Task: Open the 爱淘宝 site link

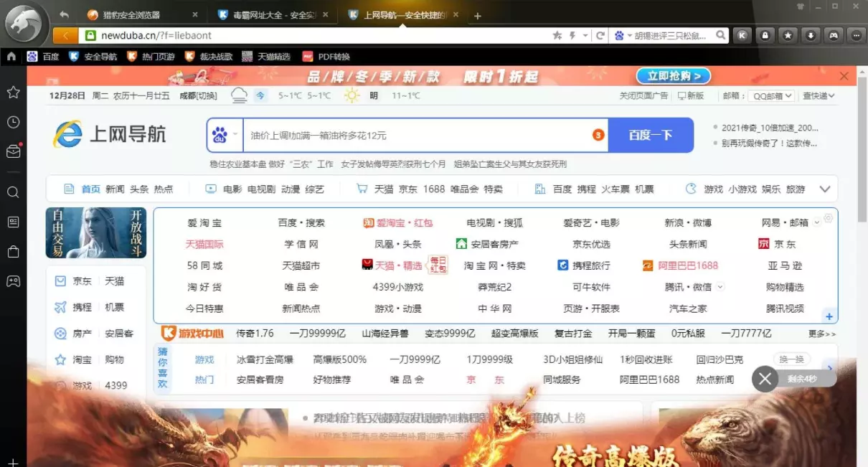Action: click(204, 223)
